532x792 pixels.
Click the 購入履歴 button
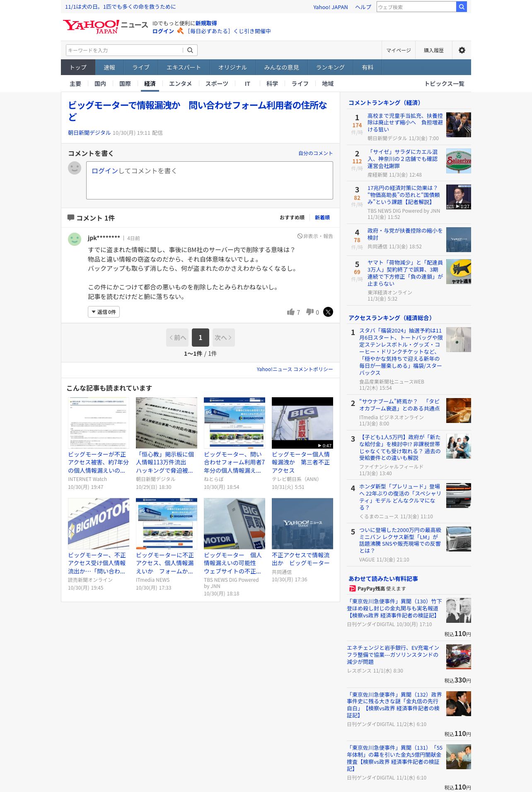(434, 50)
